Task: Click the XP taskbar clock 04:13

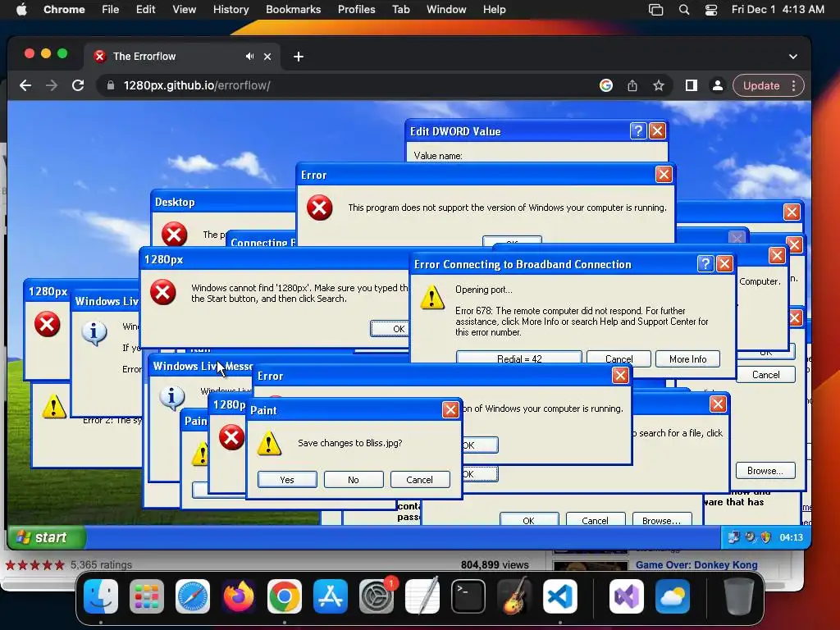Action: tap(792, 537)
